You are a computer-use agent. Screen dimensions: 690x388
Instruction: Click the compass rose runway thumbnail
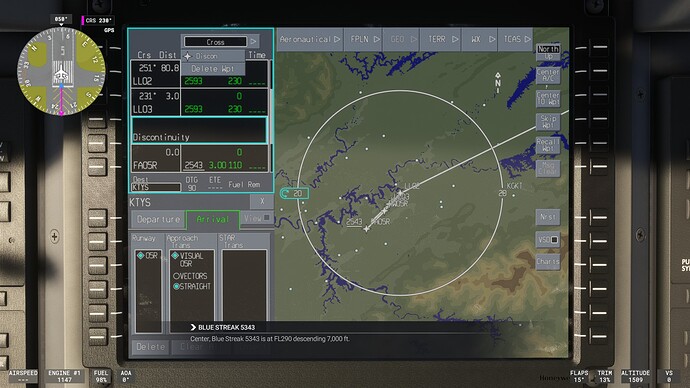point(61,71)
